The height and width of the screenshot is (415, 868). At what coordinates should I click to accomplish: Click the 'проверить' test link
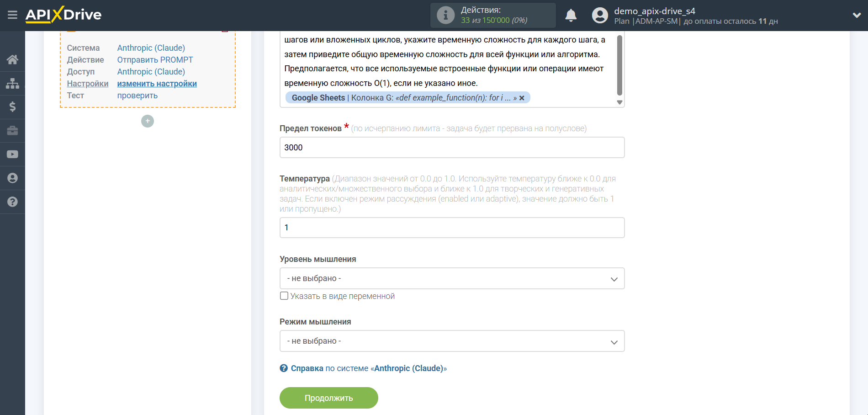(137, 96)
